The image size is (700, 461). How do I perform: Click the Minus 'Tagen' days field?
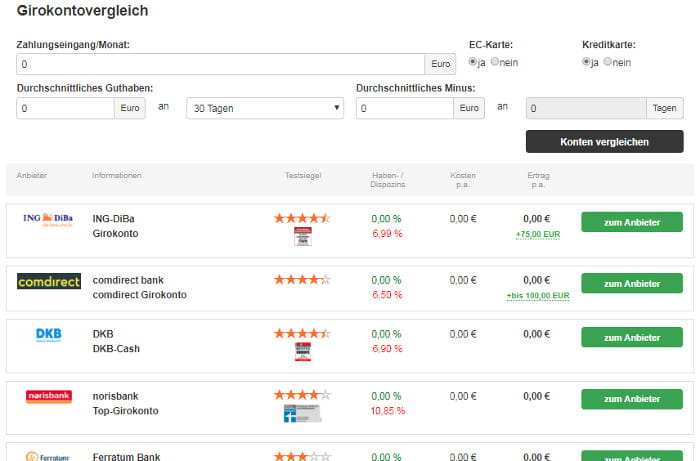[x=586, y=108]
